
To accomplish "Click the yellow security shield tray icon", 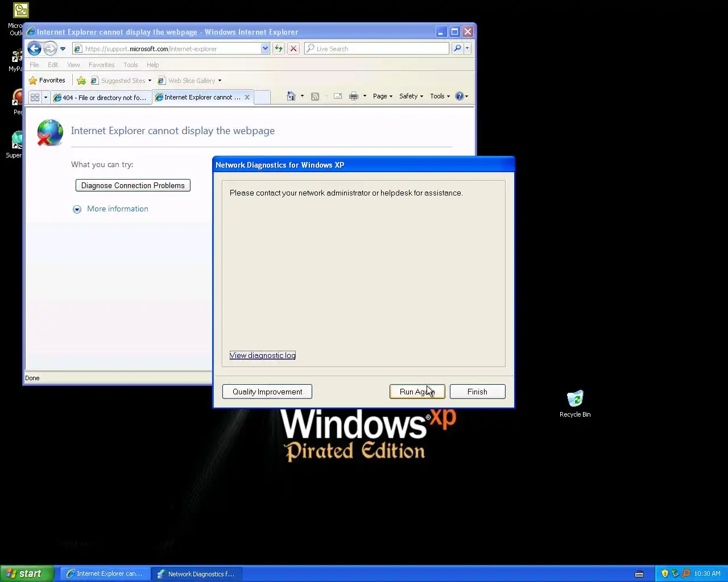I will tap(665, 573).
